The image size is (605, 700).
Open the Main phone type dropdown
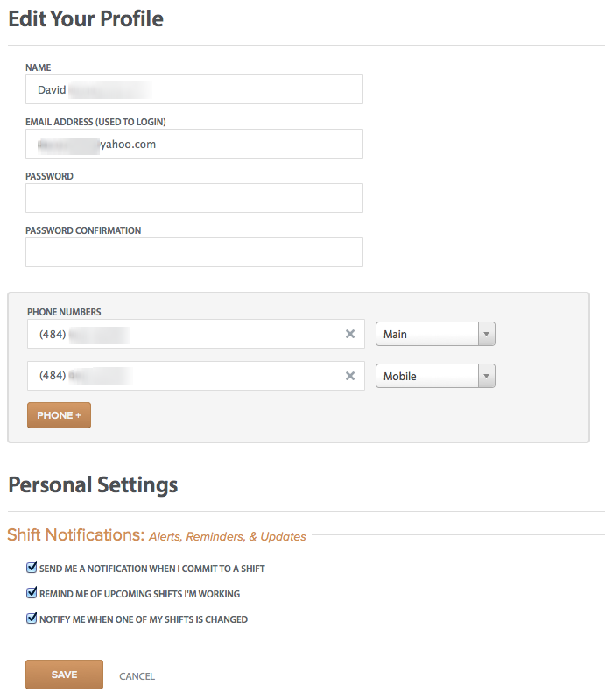pos(435,334)
